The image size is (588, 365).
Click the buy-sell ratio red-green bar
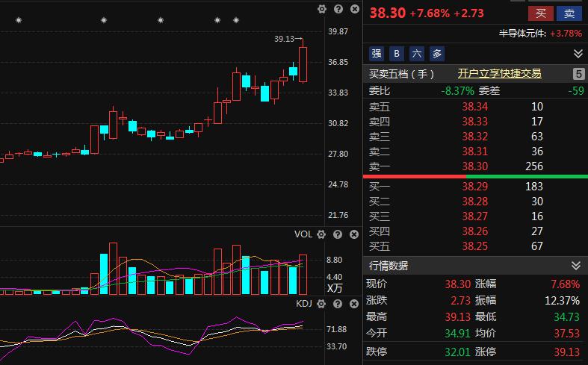[475, 176]
